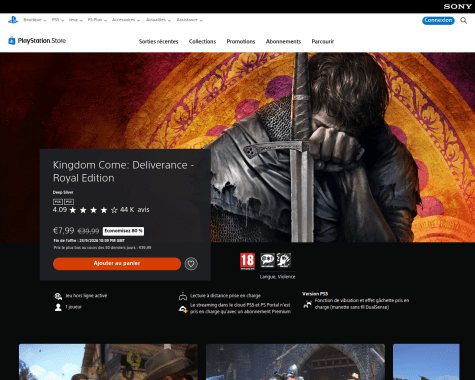Click the Économisez 80 % discount badge
Viewport: 475px width, 380px height.
point(123,231)
